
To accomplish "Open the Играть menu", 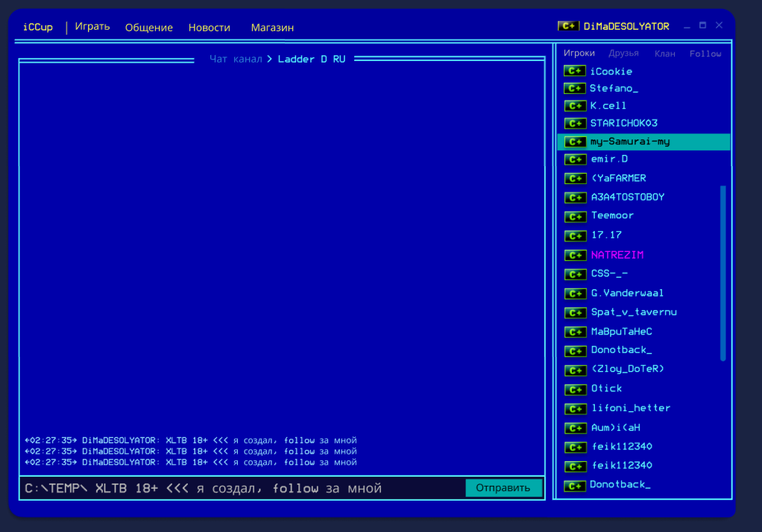I will point(92,26).
